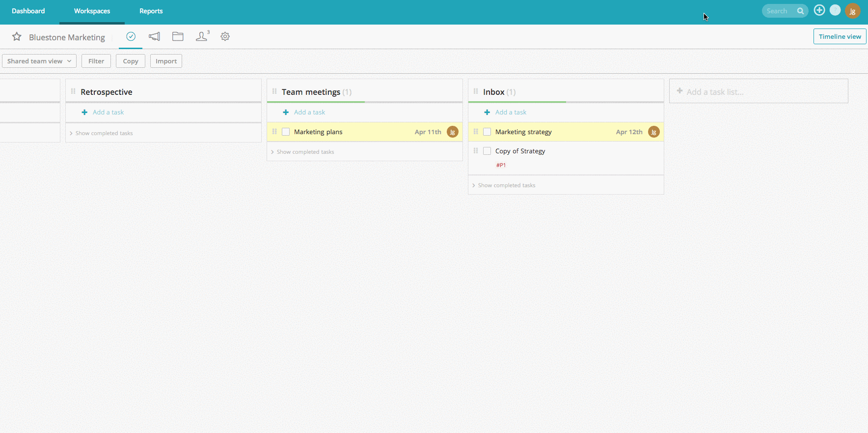This screenshot has height=433, width=868.
Task: Add a task to Retrospective list
Action: point(108,113)
